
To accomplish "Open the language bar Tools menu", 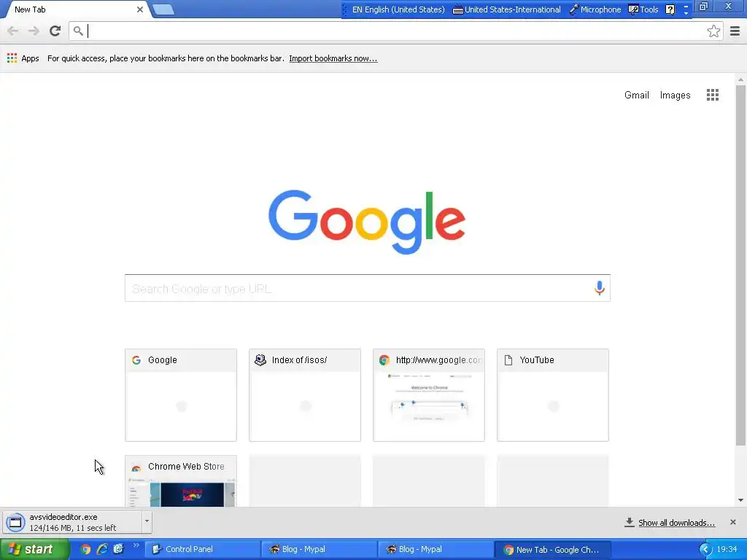I will 643,9.
